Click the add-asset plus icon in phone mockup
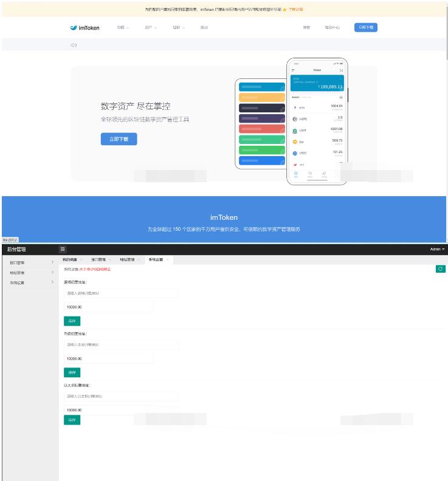448x481 pixels. (x=341, y=98)
